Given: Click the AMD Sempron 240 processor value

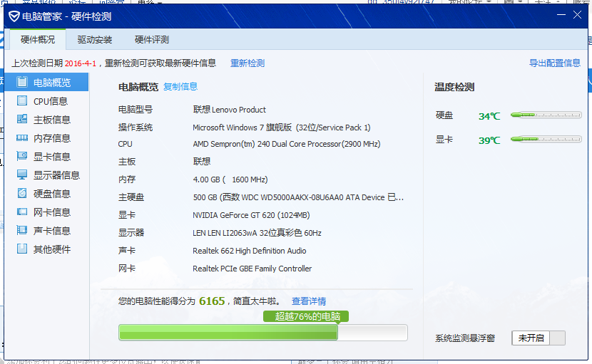Looking at the screenshot, I should pyautogui.click(x=287, y=144).
